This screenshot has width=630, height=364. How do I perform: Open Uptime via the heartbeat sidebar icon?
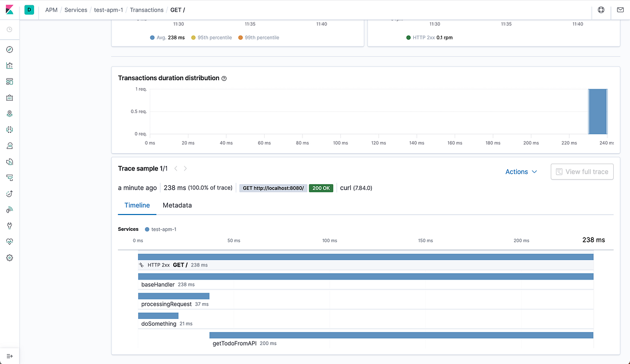point(9,241)
